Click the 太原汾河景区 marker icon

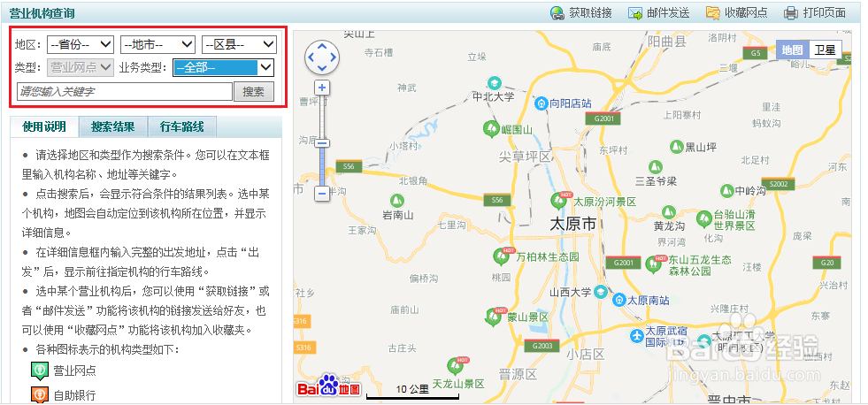(x=560, y=200)
